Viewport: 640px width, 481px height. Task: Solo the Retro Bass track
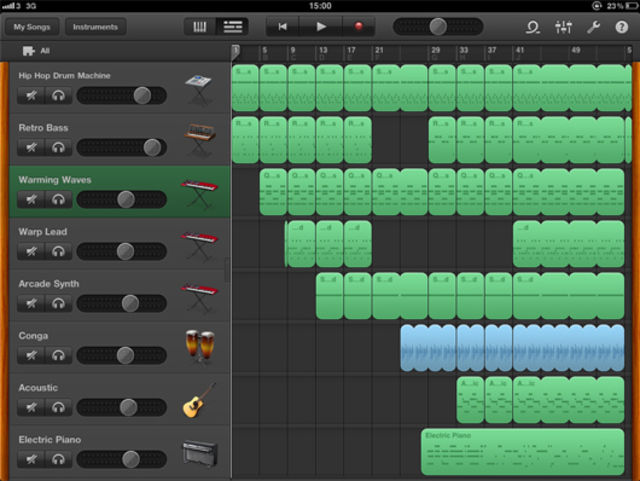[x=58, y=147]
